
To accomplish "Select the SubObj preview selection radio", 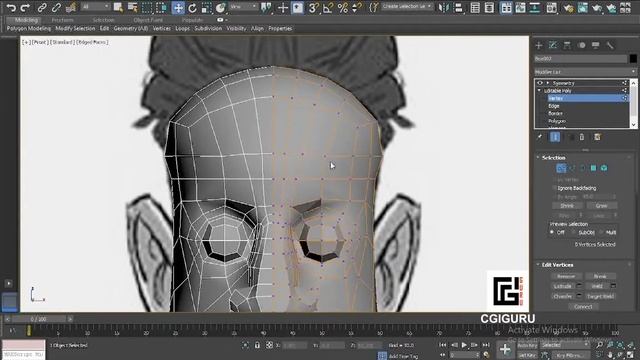I will (x=573, y=232).
